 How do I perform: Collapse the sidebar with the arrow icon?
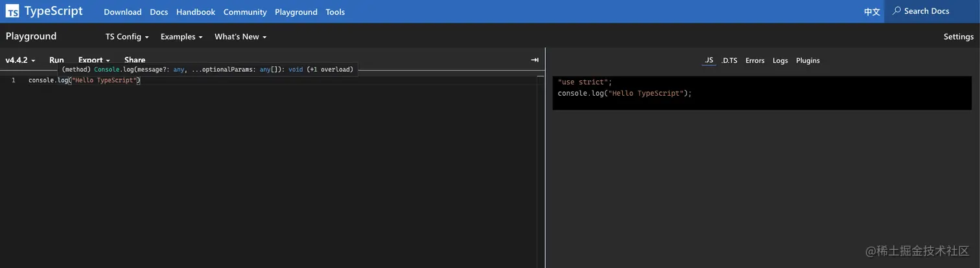[535, 60]
